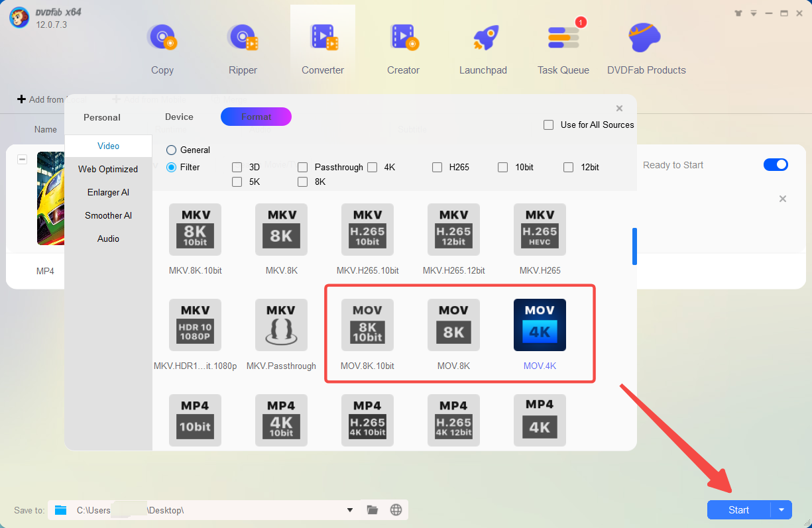Select the MKV HDR10 1080p format
The width and height of the screenshot is (812, 528).
point(195,325)
